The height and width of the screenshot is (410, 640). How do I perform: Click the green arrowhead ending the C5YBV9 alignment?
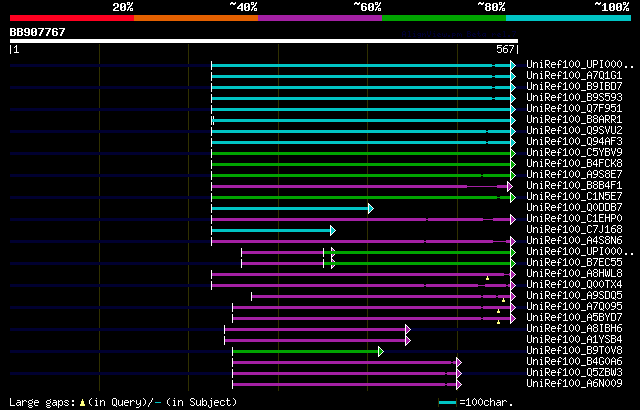pos(513,153)
